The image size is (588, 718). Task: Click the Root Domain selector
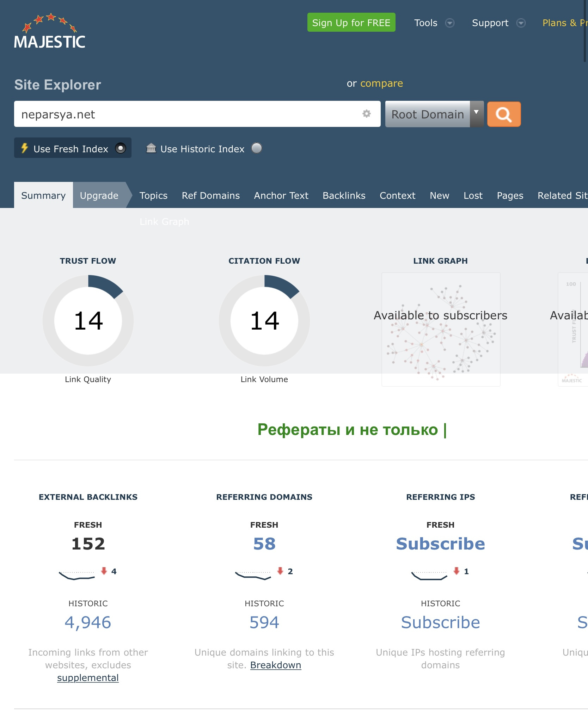tap(434, 114)
